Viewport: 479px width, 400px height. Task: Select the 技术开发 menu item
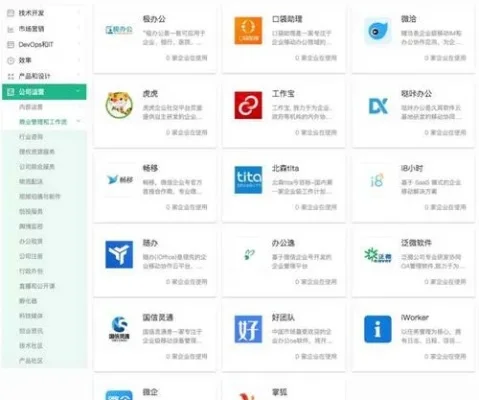point(44,13)
